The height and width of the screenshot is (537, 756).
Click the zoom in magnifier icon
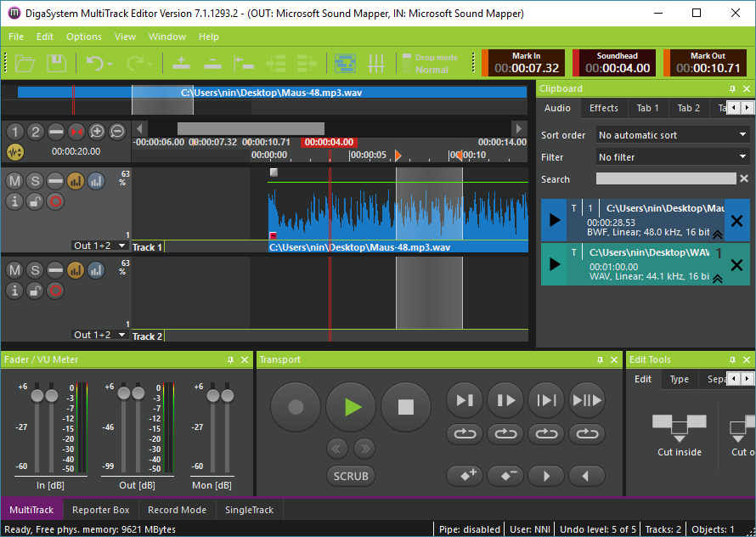(97, 131)
